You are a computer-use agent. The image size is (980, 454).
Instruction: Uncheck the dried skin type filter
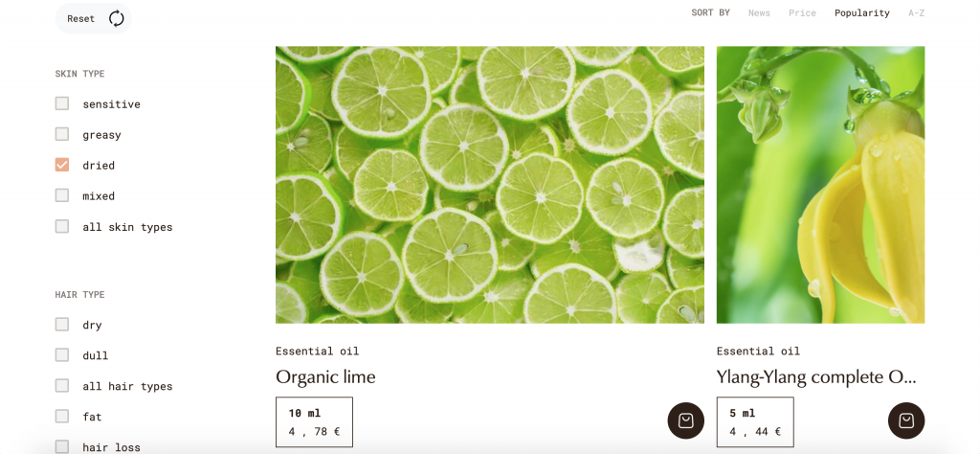coord(62,165)
